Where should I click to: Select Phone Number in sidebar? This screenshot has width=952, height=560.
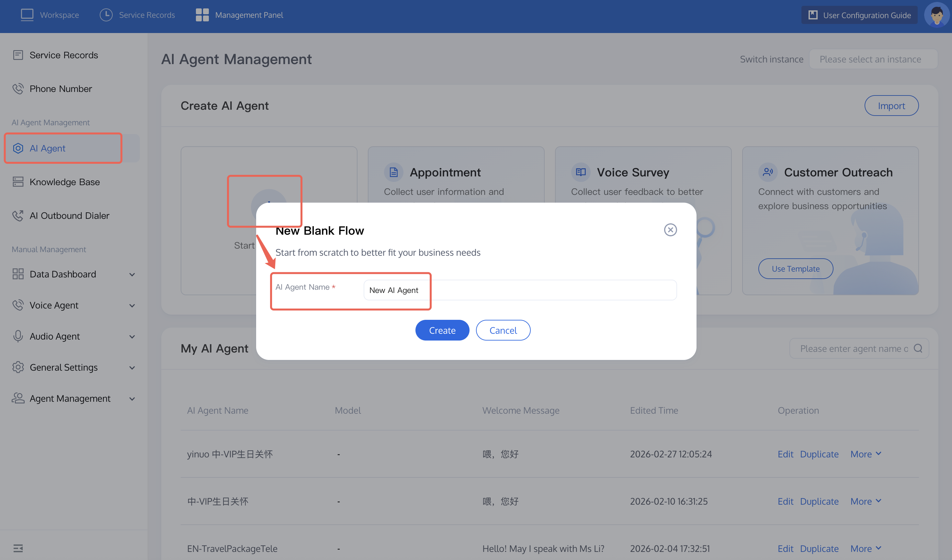coord(61,89)
